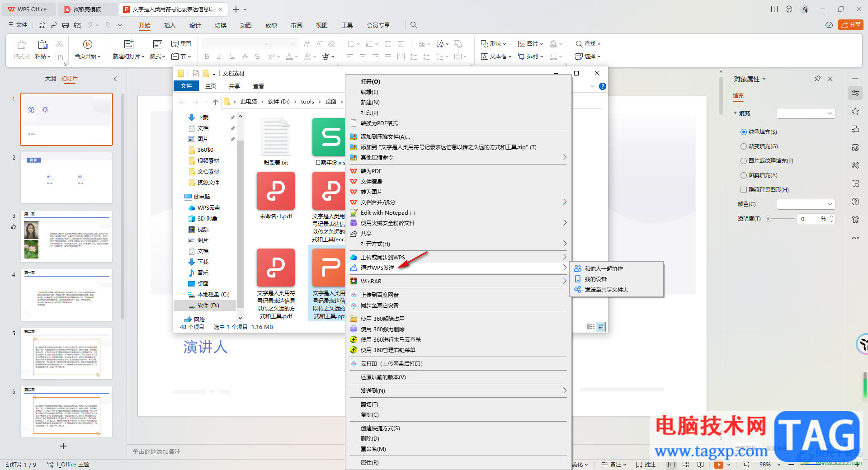Open 未命名-1.pdf file icon
This screenshot has width=868, height=470.
(276, 191)
